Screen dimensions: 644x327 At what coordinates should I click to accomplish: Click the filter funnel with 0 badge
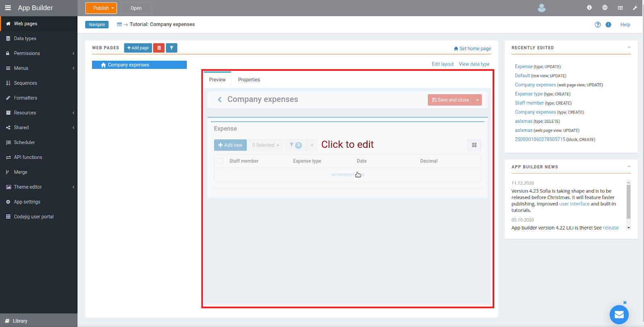[x=295, y=145]
